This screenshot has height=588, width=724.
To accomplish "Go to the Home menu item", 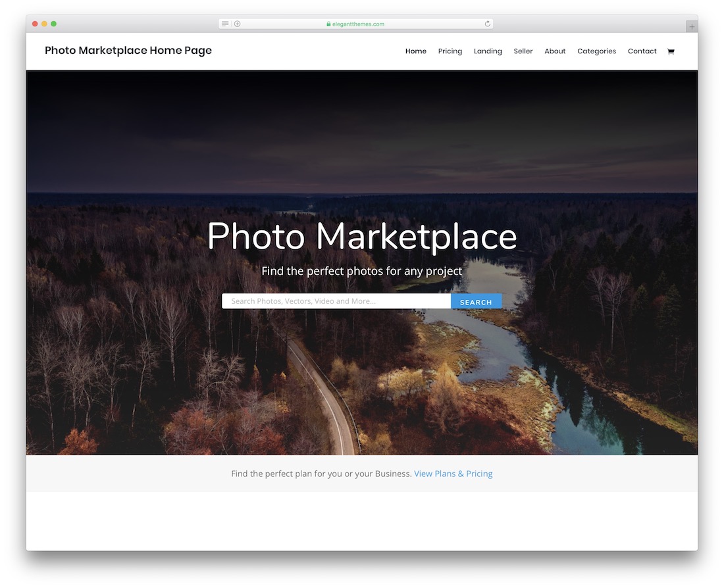I will [x=415, y=51].
